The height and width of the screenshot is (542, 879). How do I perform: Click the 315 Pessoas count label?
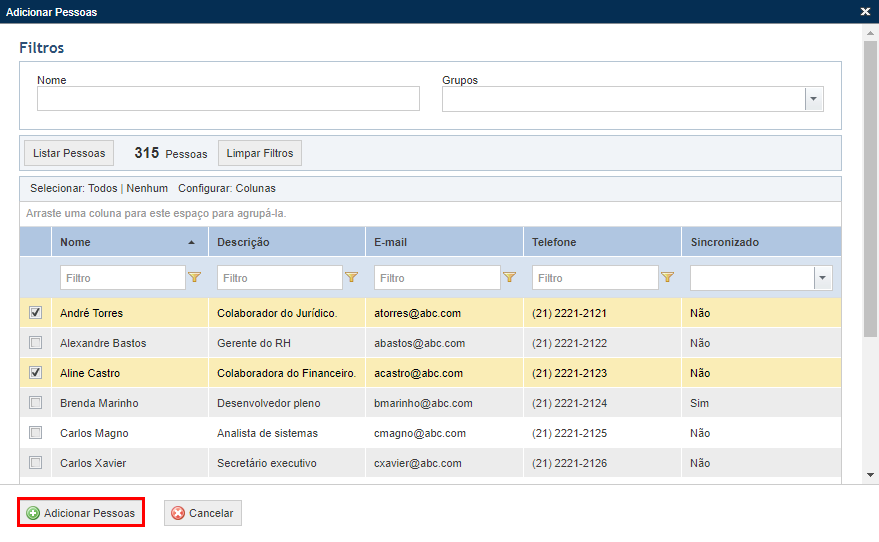(x=171, y=153)
